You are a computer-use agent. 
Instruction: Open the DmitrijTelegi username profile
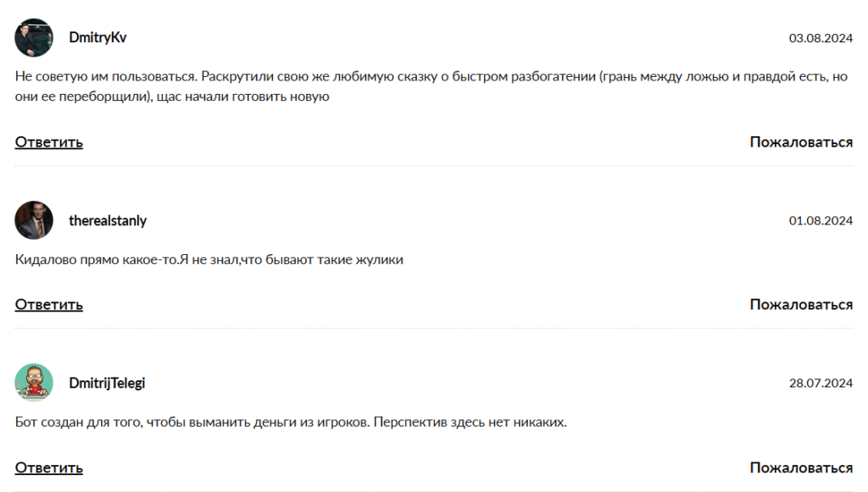[107, 383]
